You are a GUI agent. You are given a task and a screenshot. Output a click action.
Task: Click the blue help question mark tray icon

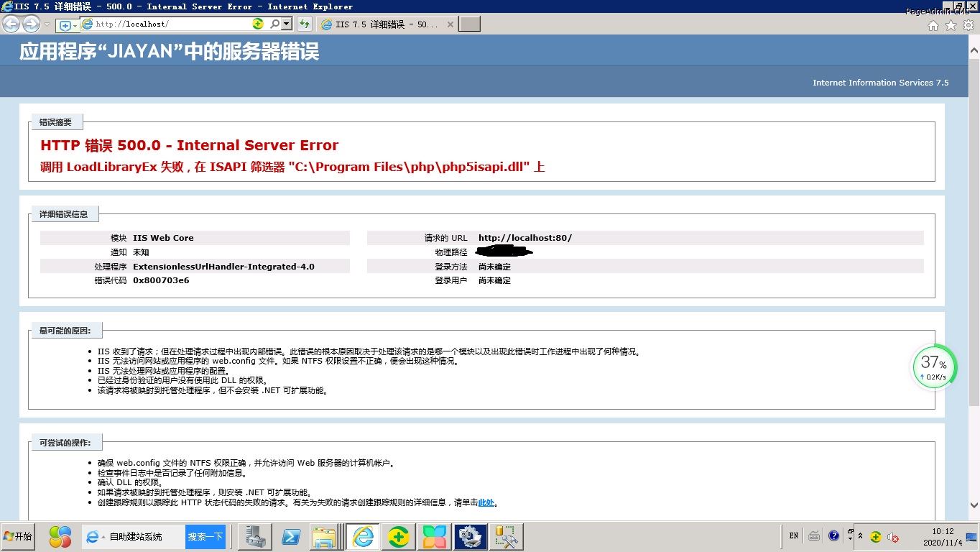pos(833,536)
